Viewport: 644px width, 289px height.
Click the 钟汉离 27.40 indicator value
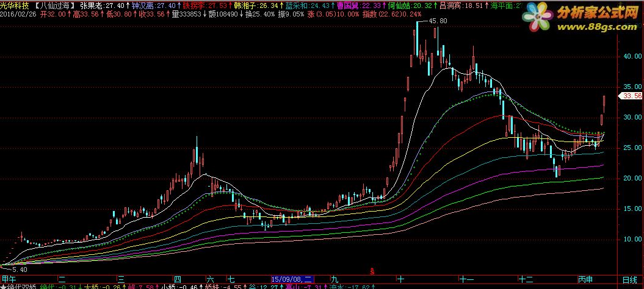(x=155, y=5)
